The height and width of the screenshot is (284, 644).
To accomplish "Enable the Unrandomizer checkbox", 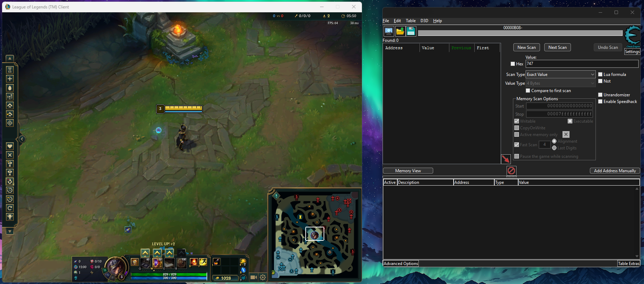I will (600, 95).
